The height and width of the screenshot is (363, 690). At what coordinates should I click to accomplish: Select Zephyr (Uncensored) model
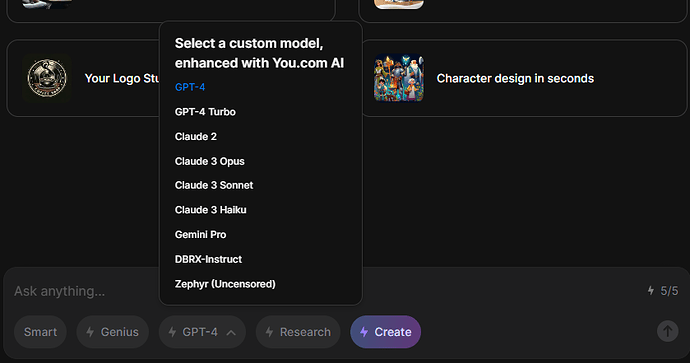[225, 284]
